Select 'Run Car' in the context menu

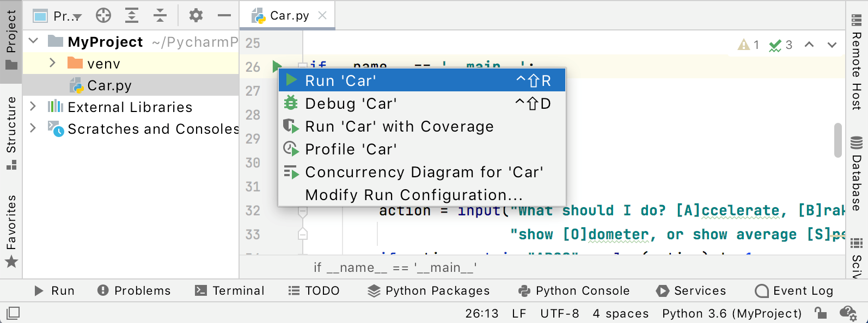[x=422, y=80]
